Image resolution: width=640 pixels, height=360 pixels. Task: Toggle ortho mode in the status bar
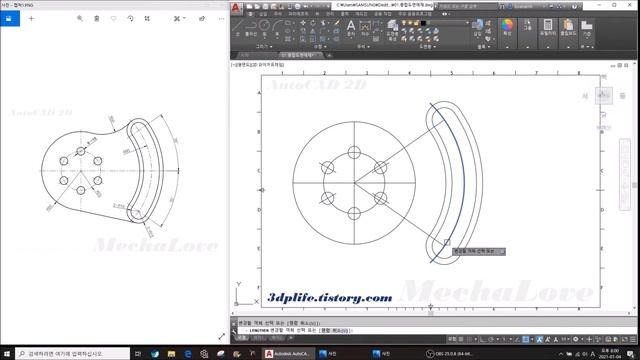[482, 339]
